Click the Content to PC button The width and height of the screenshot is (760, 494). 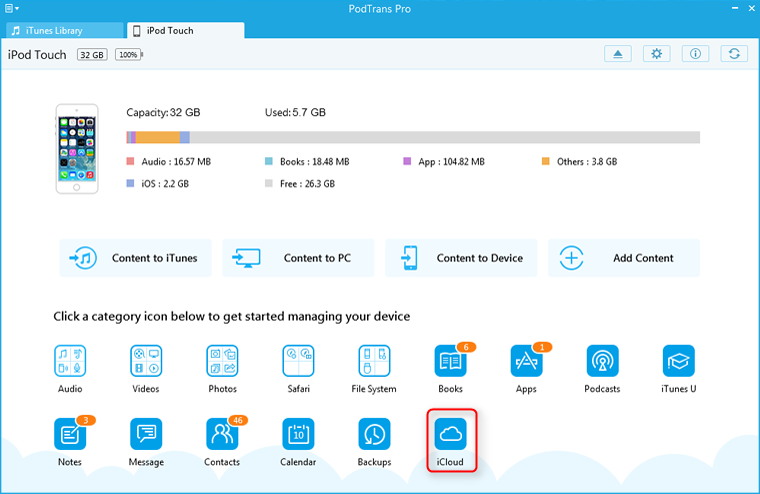pyautogui.click(x=298, y=258)
